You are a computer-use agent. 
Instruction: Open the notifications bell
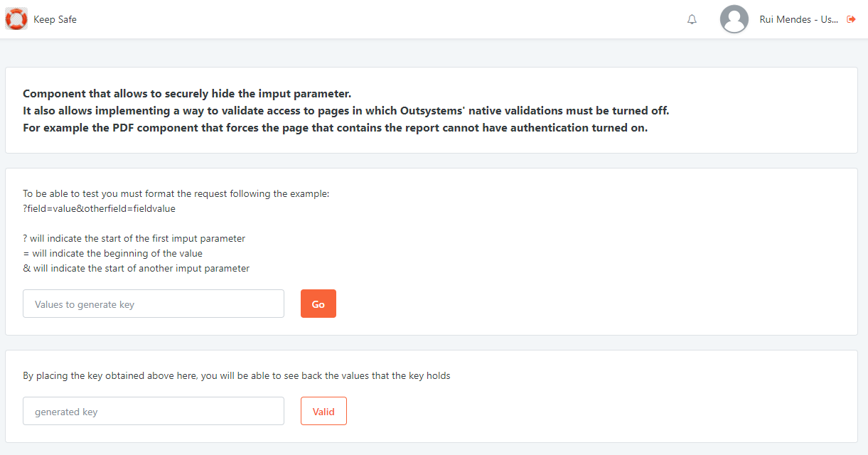(x=692, y=20)
